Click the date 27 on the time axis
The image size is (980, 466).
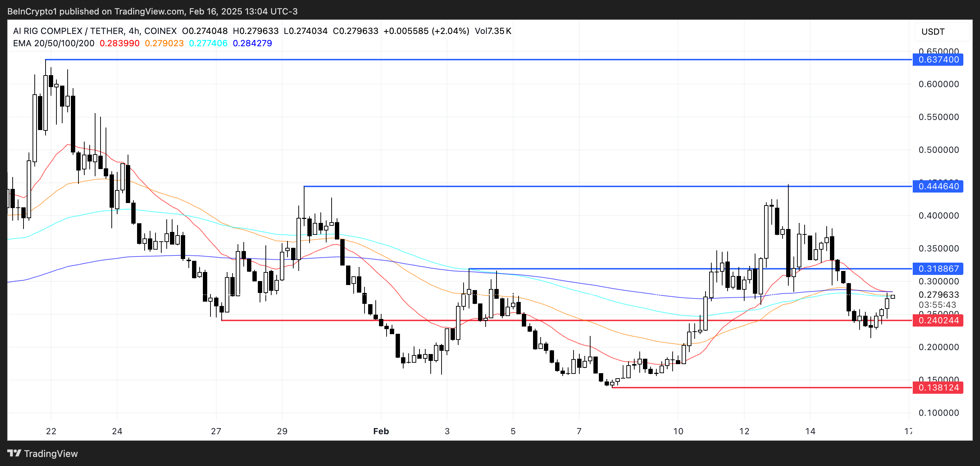[x=216, y=431]
